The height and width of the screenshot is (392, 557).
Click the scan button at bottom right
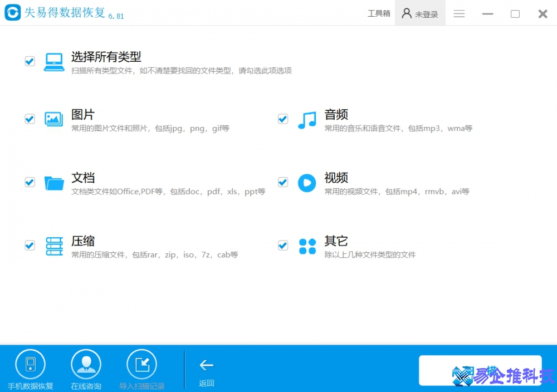click(x=480, y=370)
